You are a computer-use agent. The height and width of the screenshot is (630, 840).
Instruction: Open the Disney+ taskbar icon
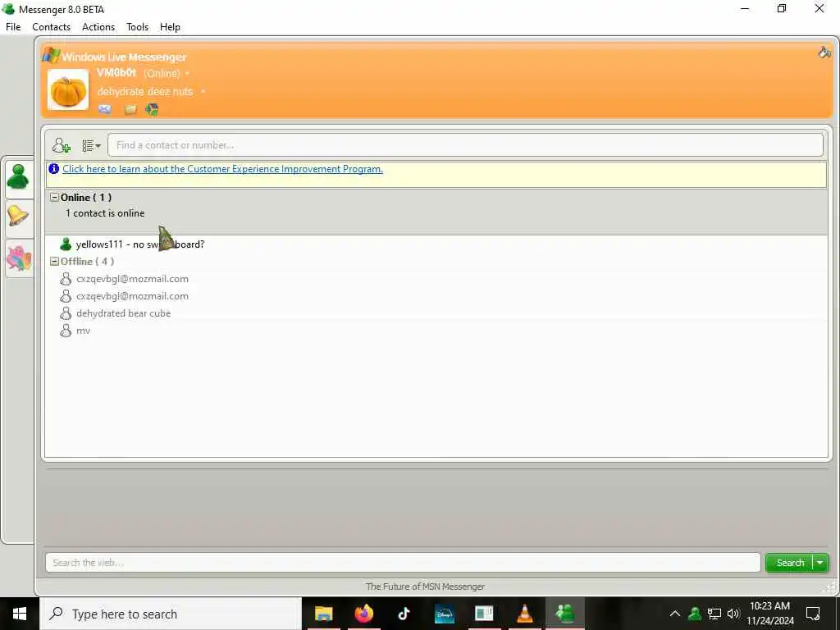444,614
